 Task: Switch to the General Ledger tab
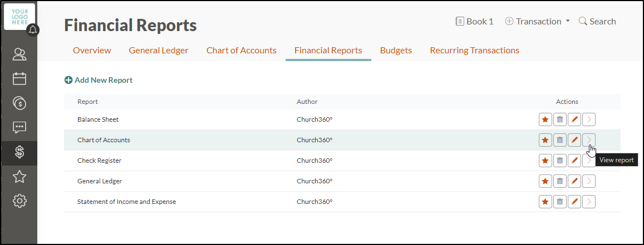159,51
